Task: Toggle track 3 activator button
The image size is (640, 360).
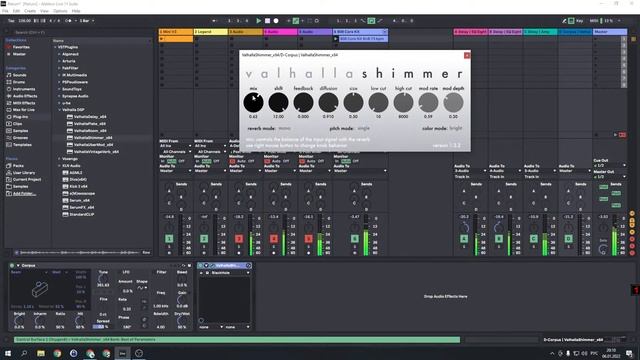Action: point(239,239)
